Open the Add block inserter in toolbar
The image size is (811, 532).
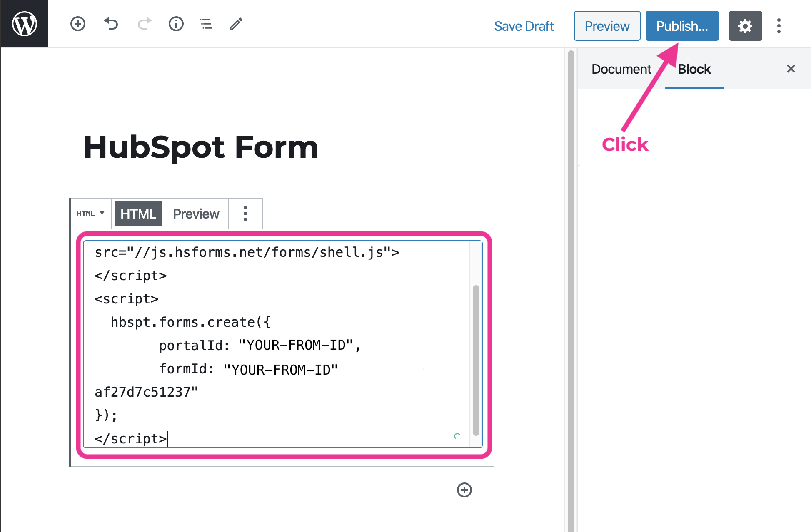click(x=78, y=24)
